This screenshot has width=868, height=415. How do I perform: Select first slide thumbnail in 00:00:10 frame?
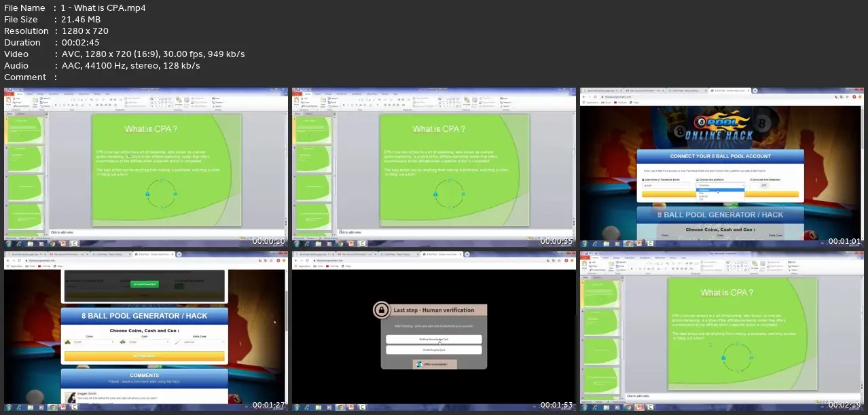click(26, 130)
